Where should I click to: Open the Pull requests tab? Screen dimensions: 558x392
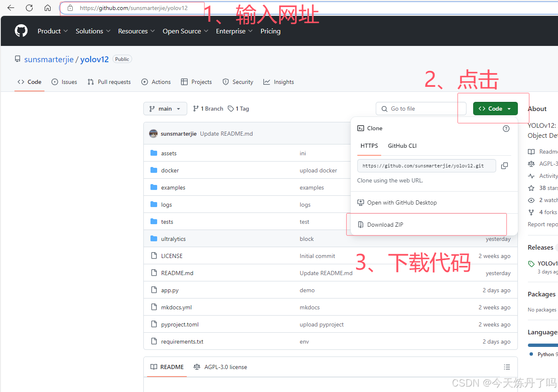[x=109, y=82]
